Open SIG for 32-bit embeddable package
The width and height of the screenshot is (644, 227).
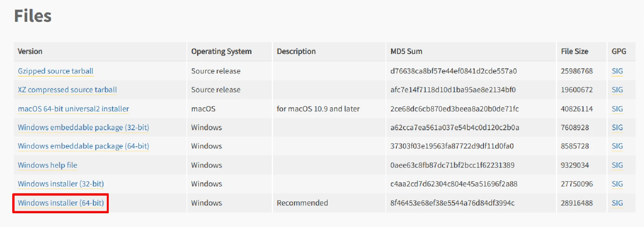[617, 127]
